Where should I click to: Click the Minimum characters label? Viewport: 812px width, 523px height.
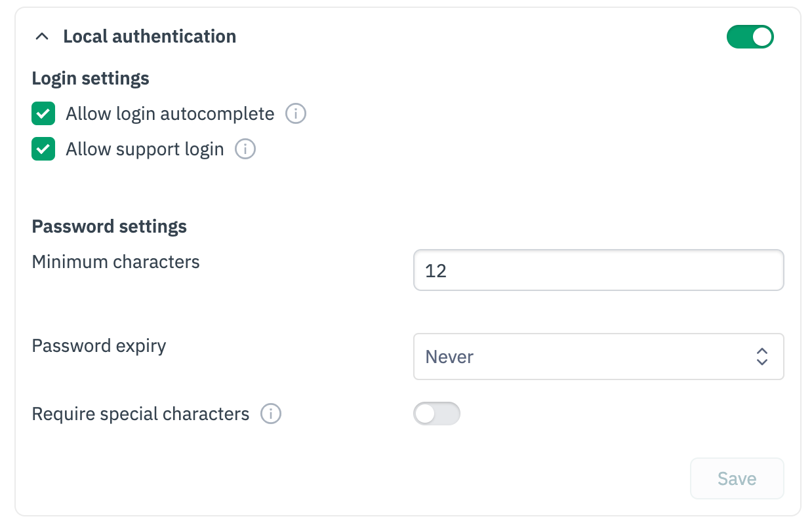tap(115, 262)
